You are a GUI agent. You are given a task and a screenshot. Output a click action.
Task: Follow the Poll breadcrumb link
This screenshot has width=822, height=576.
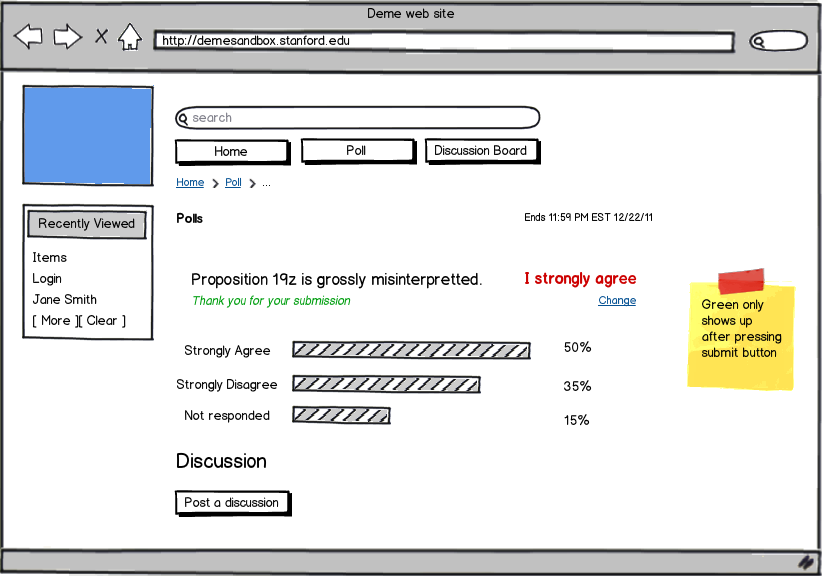tap(233, 183)
